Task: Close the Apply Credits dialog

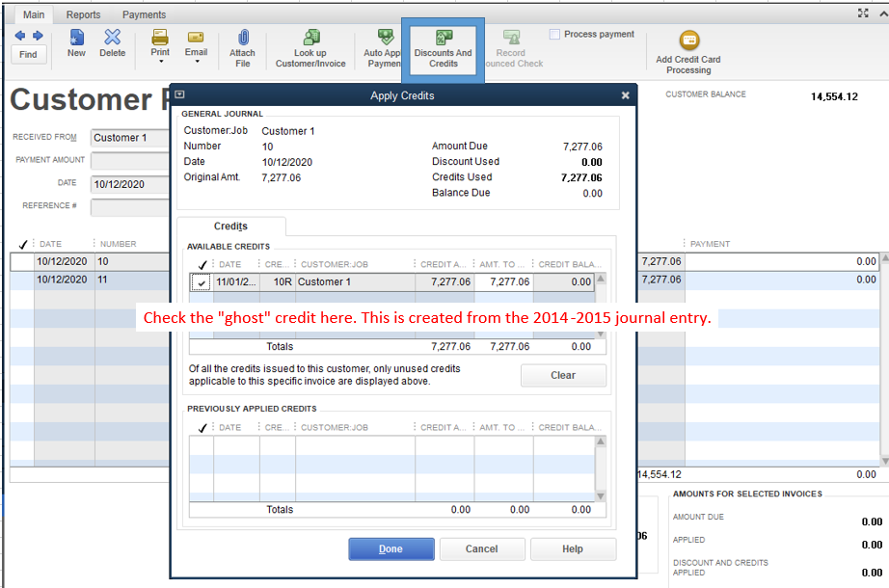Action: [626, 95]
